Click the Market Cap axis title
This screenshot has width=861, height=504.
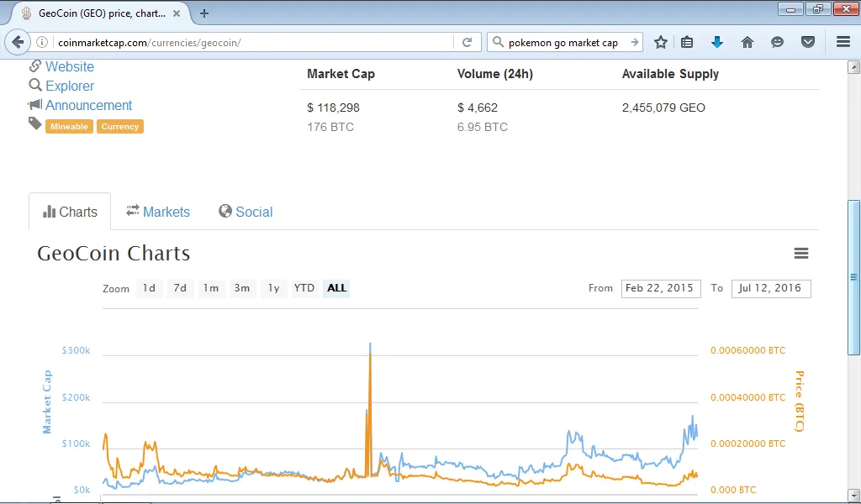[47, 402]
